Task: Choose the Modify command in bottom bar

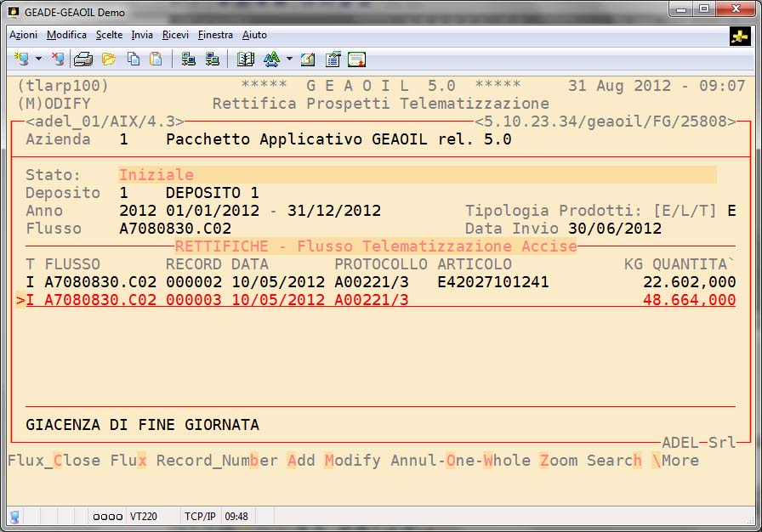Action: pos(352,461)
